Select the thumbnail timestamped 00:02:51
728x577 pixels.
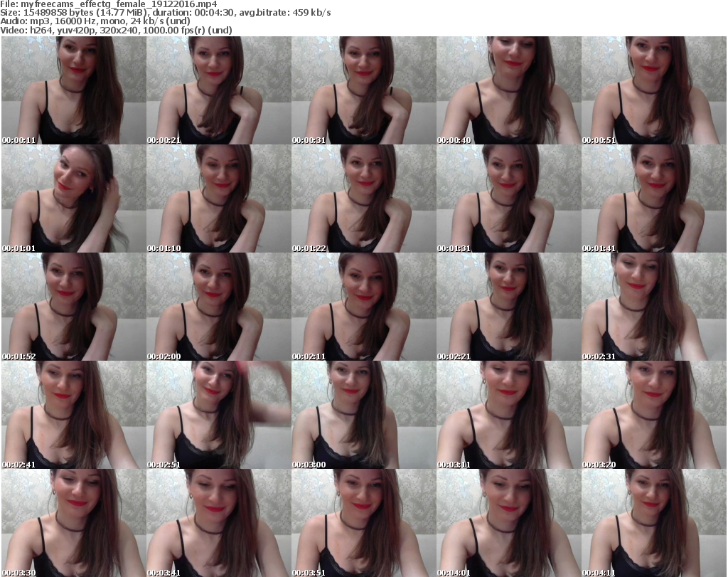click(x=218, y=414)
